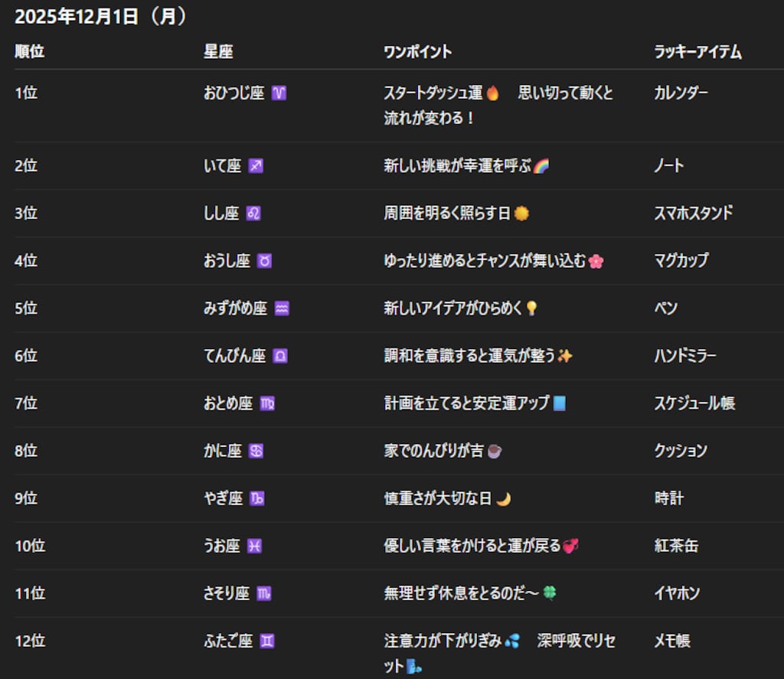This screenshot has width=784, height=679.
Task: Click the Cancer symbol beside かに座
Action: pyautogui.click(x=257, y=452)
